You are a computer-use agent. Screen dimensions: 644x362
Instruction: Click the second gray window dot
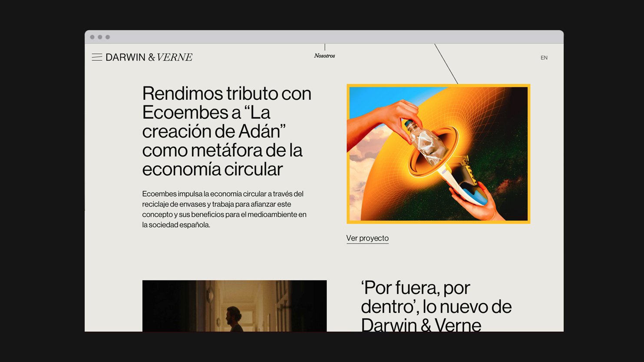[x=100, y=37]
